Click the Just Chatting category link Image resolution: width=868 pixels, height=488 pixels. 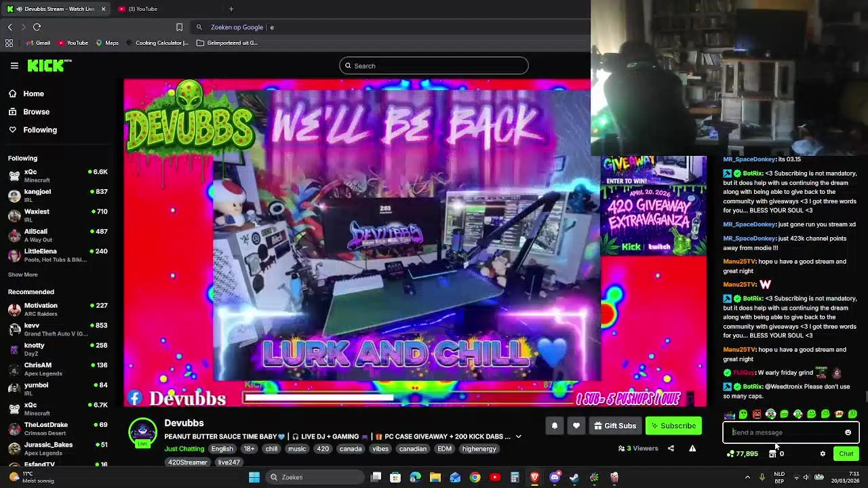pyautogui.click(x=184, y=449)
